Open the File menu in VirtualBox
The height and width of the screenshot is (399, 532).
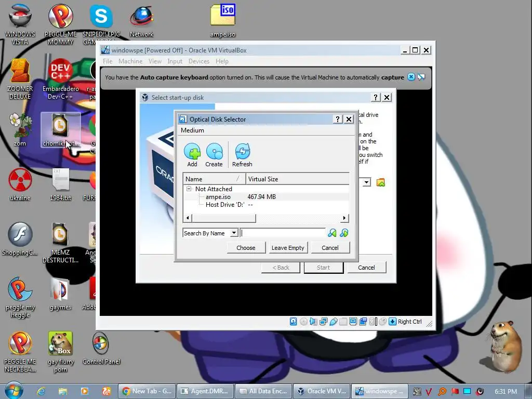point(108,61)
